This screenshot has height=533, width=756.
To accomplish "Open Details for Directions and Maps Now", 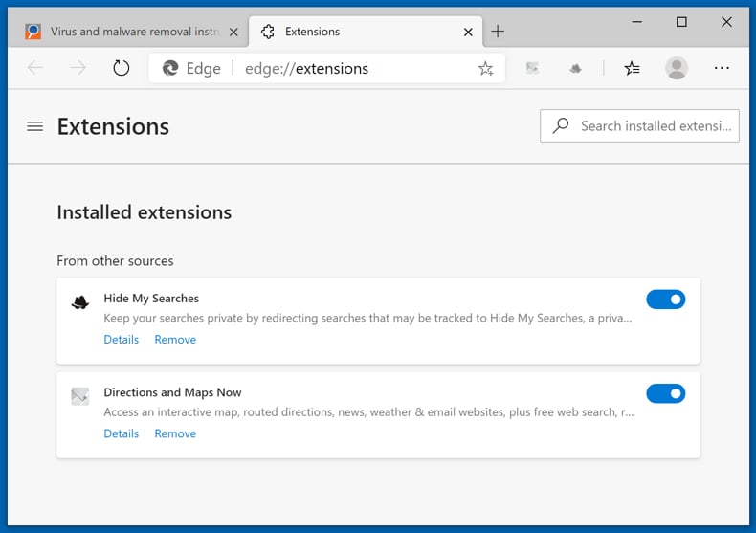I will [121, 433].
